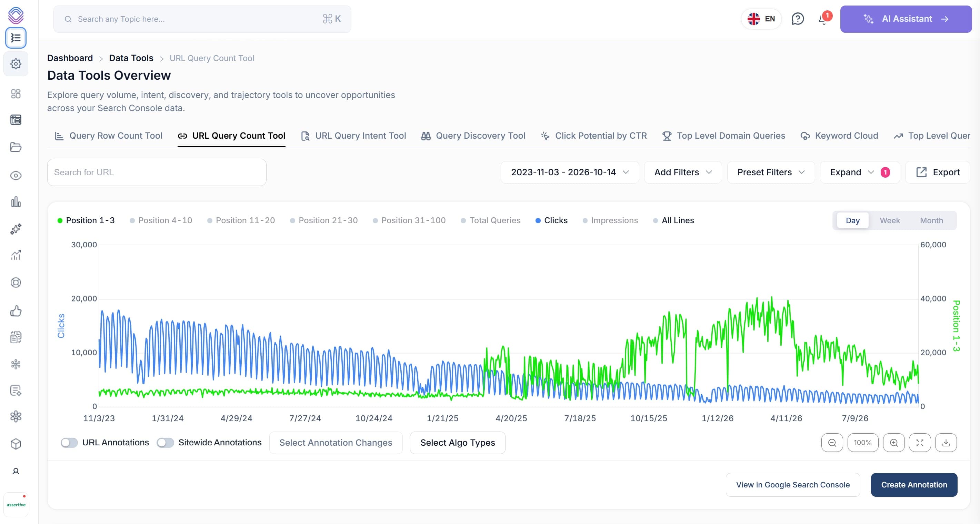The image size is (980, 524).
Task: Switch to Query Discovery Tool tab
Action: (473, 136)
